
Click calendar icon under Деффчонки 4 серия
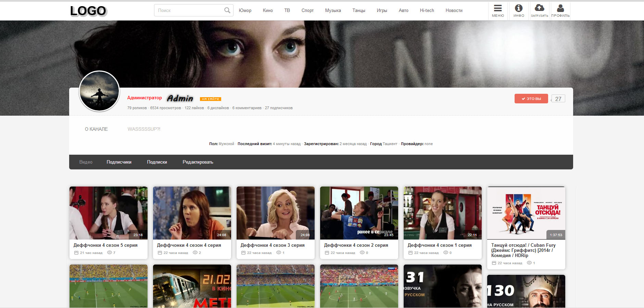coord(160,253)
